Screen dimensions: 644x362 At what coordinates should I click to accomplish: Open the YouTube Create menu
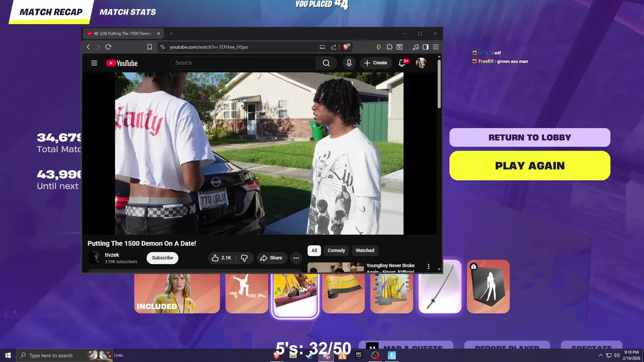pos(376,63)
